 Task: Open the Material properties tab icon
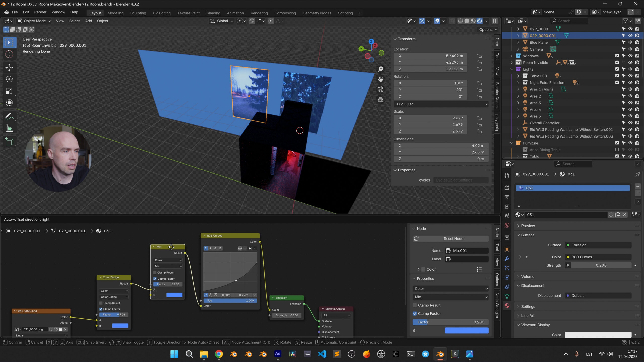(507, 306)
